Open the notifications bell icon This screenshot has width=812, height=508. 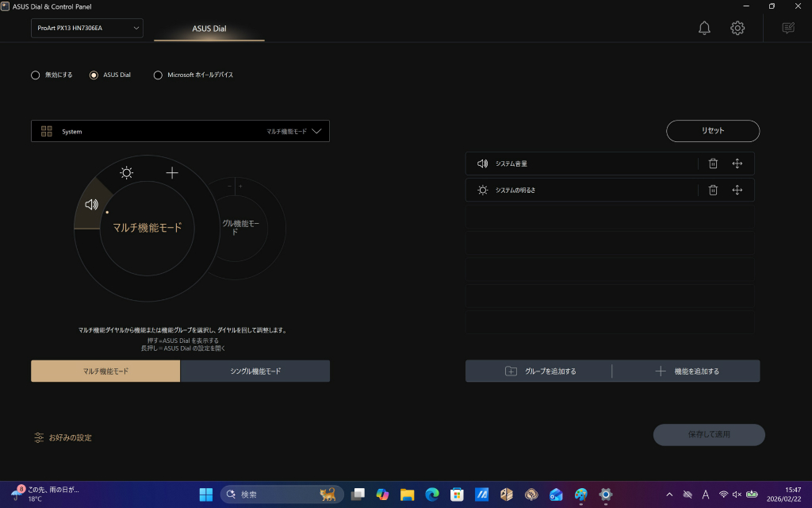pos(704,28)
